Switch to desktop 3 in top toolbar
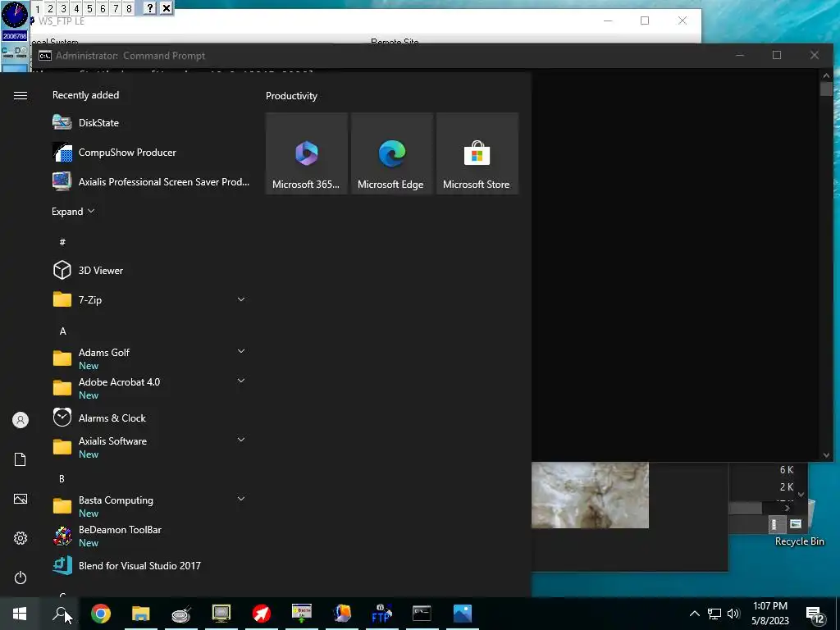 pyautogui.click(x=64, y=8)
